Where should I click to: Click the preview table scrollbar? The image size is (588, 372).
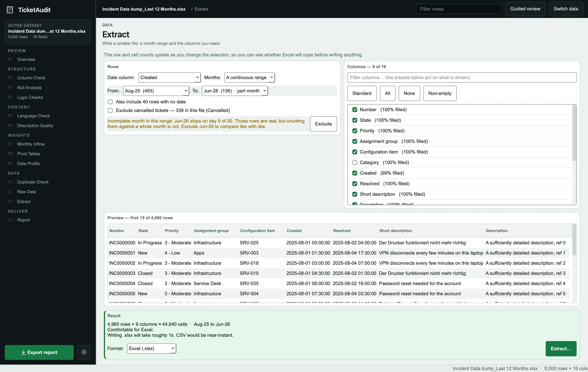(x=574, y=240)
